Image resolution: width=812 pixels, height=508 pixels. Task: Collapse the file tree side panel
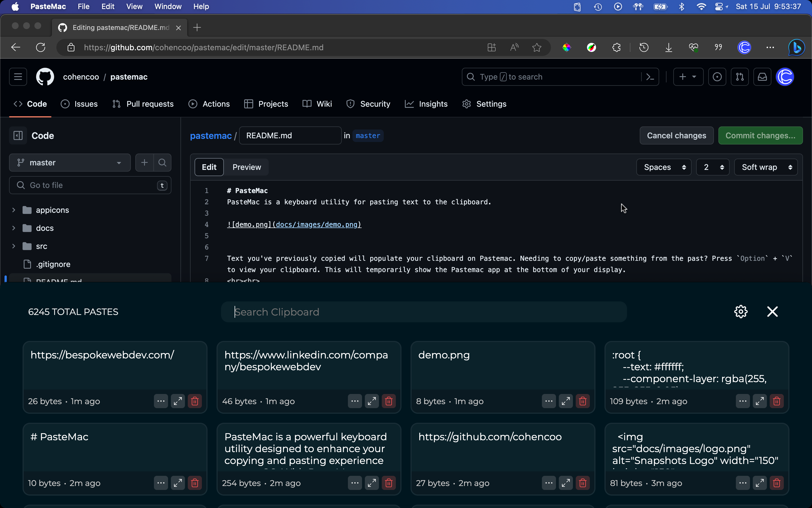point(18,135)
